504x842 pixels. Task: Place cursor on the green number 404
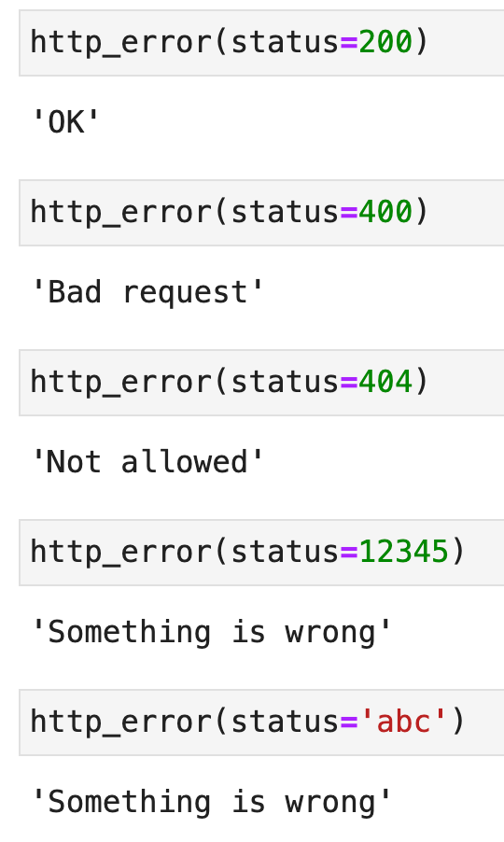(385, 382)
